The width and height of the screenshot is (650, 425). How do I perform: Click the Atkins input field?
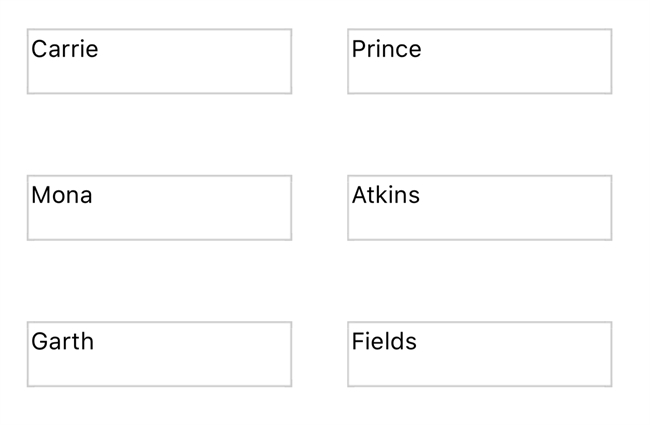click(x=479, y=207)
